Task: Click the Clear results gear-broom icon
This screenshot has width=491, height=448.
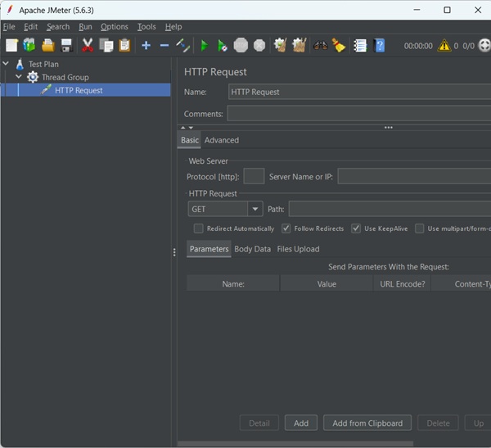Action: 280,46
